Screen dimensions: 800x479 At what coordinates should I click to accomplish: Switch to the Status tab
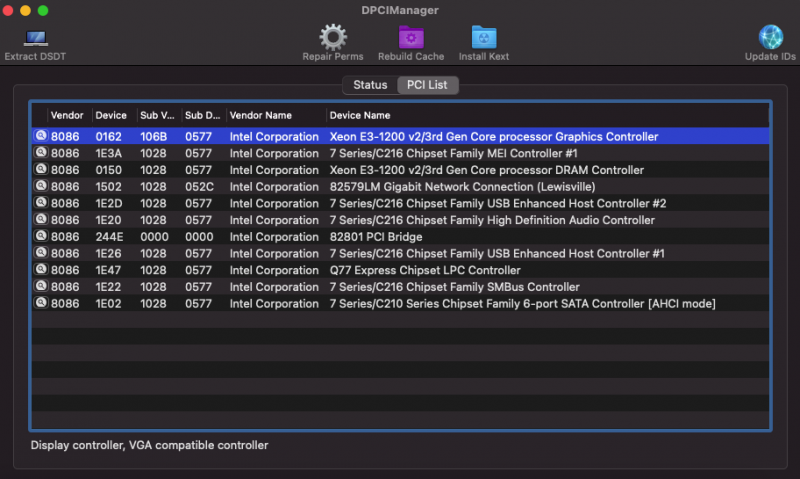coord(370,85)
